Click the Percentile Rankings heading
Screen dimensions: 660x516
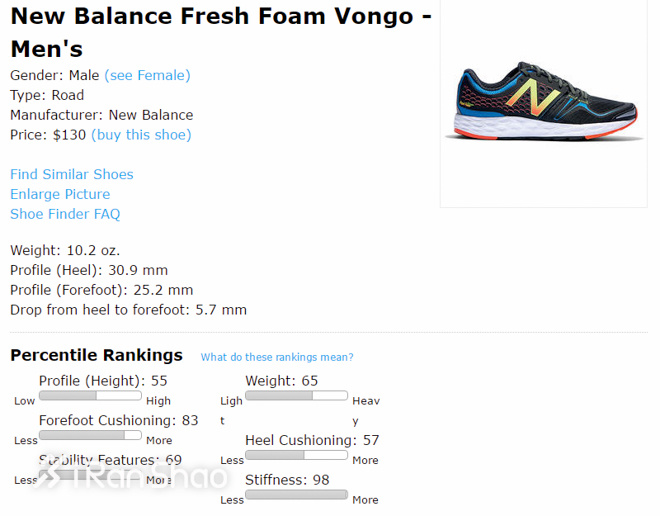point(96,355)
